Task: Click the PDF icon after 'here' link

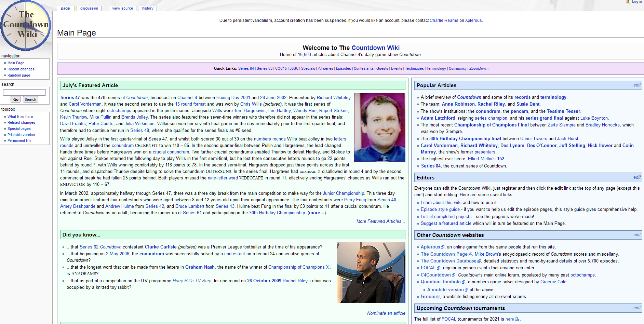Action: pos(516,319)
